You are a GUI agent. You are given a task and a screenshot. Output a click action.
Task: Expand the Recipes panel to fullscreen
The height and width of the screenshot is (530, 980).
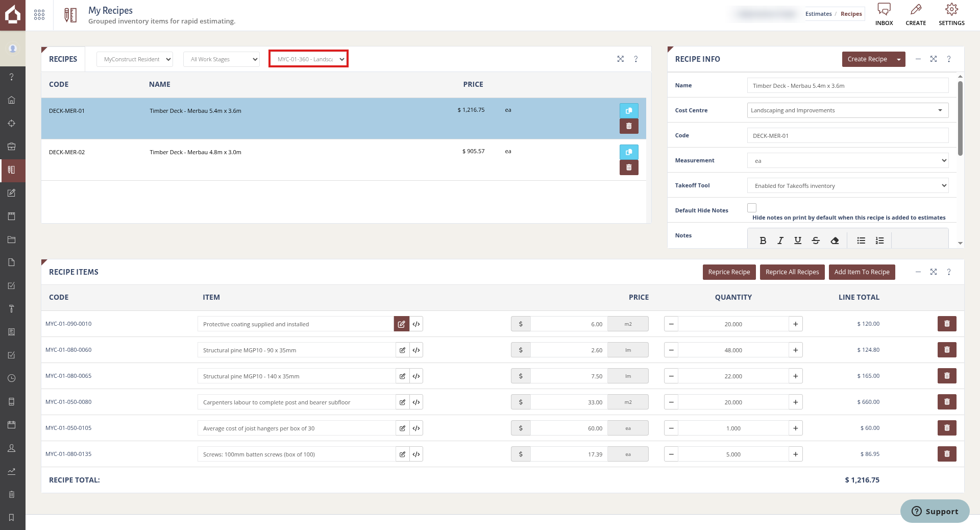tap(620, 59)
